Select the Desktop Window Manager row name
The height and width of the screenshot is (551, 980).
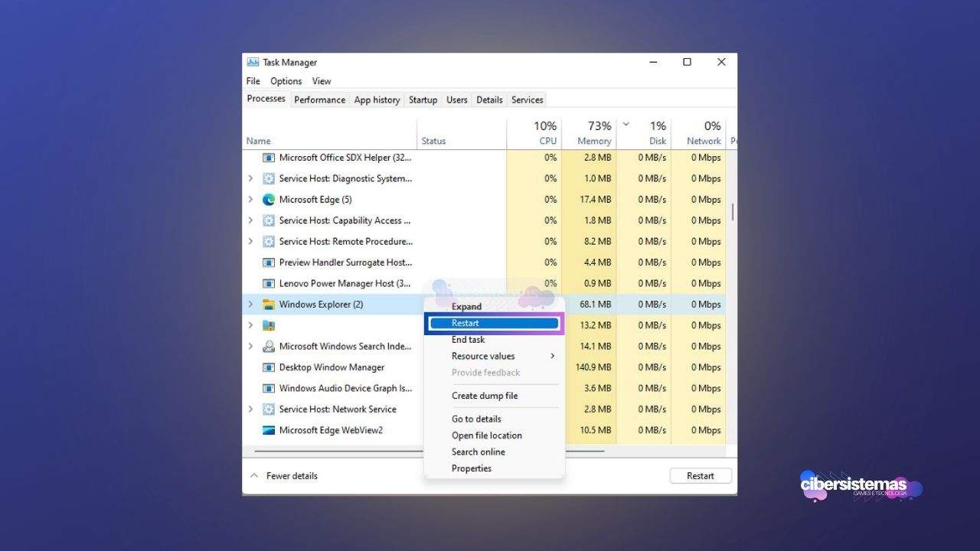click(332, 367)
